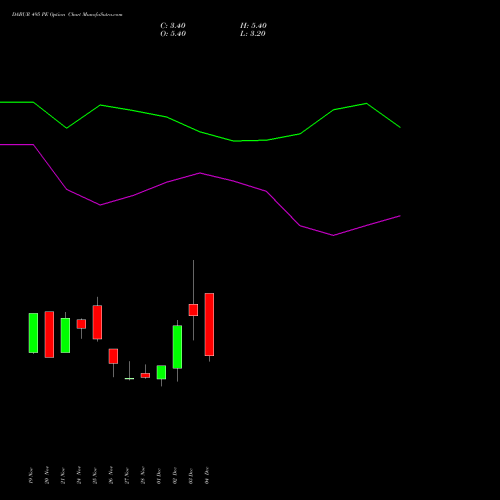Select the red 26 Nov candlestick
The width and height of the screenshot is (500, 500).
tap(113, 356)
